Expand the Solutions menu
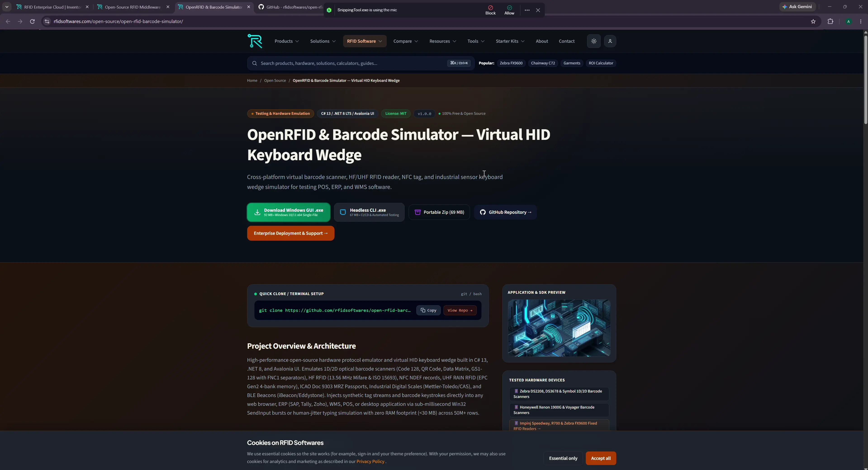 (x=323, y=41)
